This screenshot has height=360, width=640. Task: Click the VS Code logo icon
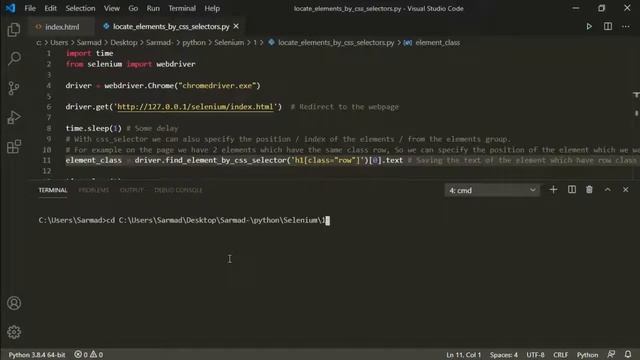click(x=10, y=8)
